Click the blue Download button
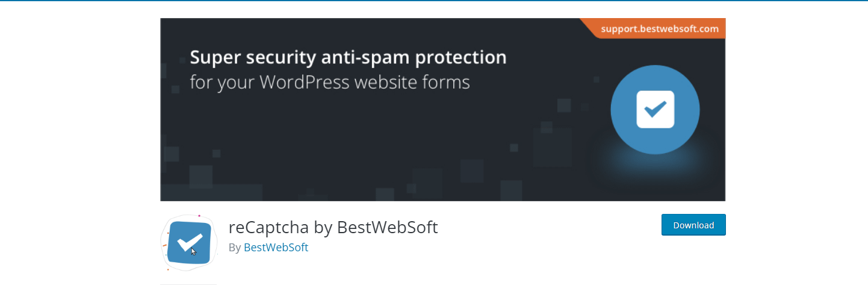The width and height of the screenshot is (868, 285). point(693,225)
